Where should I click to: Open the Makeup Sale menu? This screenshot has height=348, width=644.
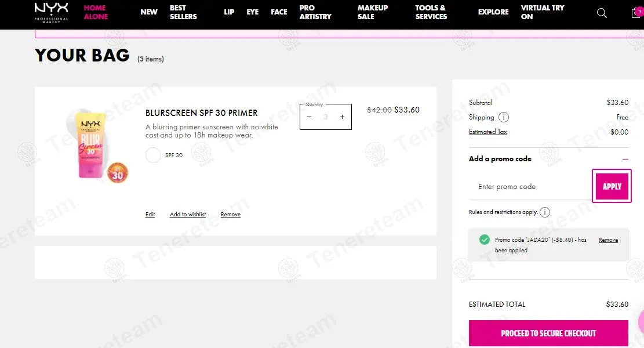[373, 12]
